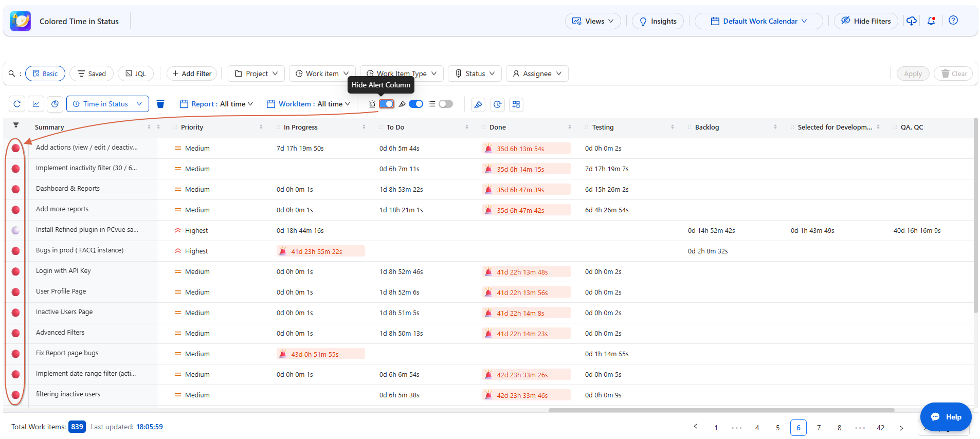Click the horizontal scrollbar under the table

coord(721,410)
